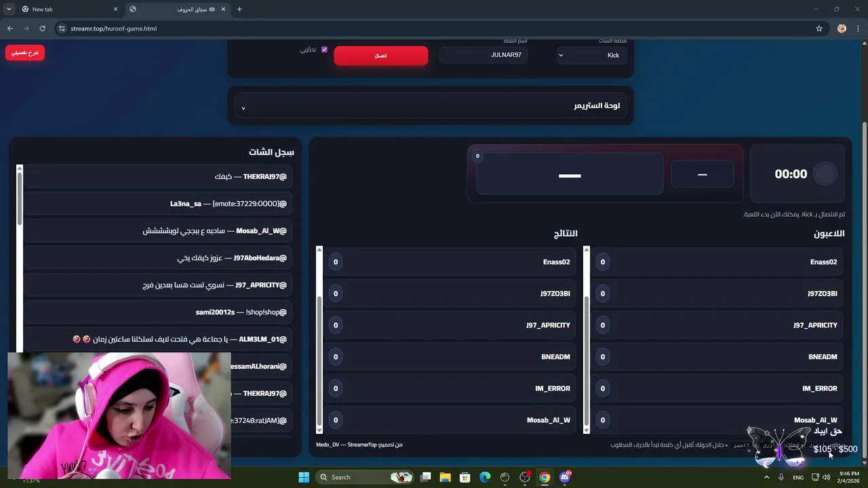The width and height of the screenshot is (868, 488).
Task: Select player J97ZO3BI in اللاعبون list
Action: point(717,293)
